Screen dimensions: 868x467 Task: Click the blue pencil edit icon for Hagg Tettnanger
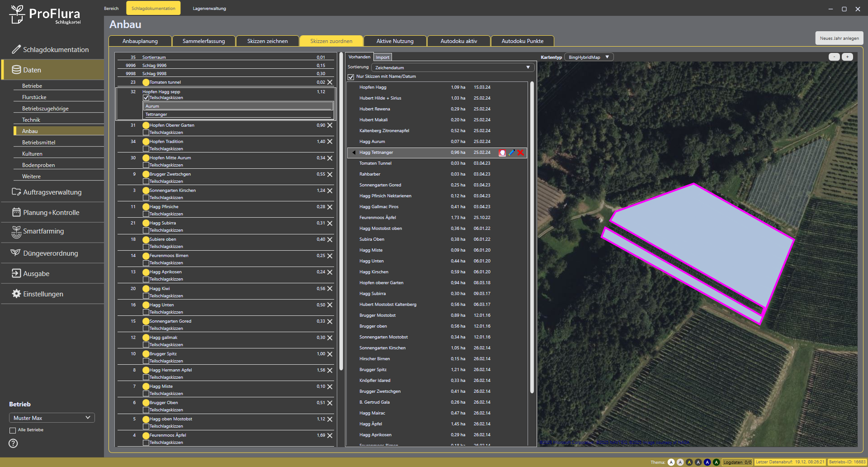(x=511, y=153)
